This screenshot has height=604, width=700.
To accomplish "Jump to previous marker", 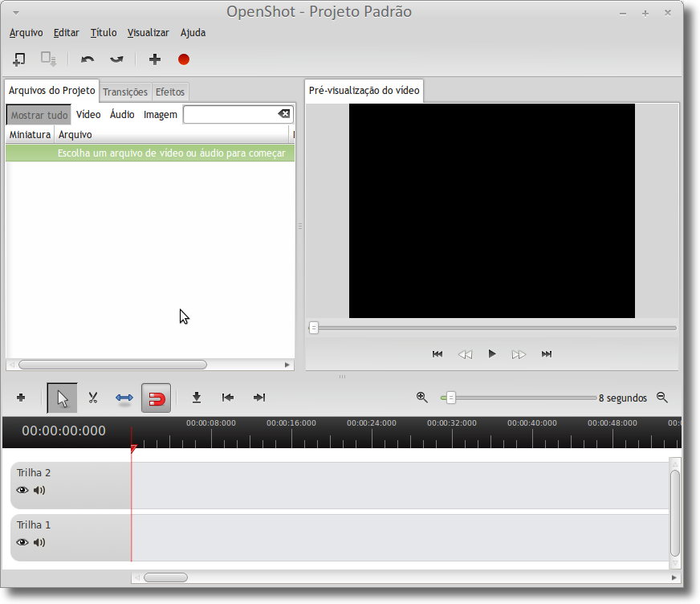I will 228,398.
